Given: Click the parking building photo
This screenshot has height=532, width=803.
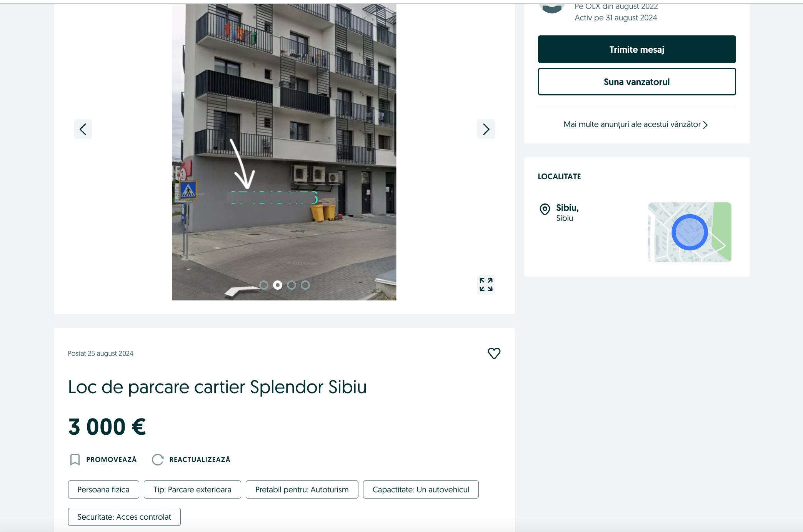Looking at the screenshot, I should click(x=284, y=152).
